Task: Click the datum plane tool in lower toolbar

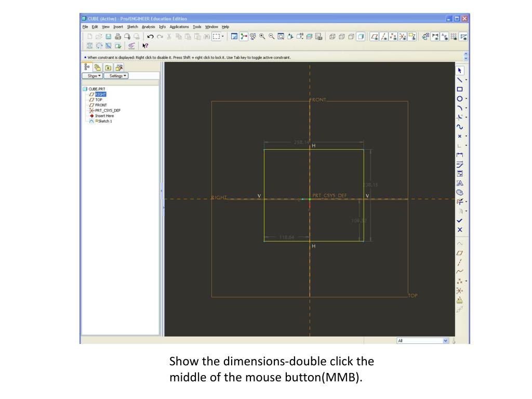Action: point(459,253)
